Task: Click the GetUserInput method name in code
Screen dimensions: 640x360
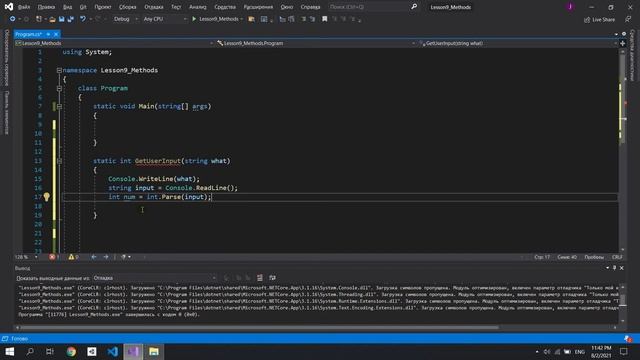Action: click(158, 161)
